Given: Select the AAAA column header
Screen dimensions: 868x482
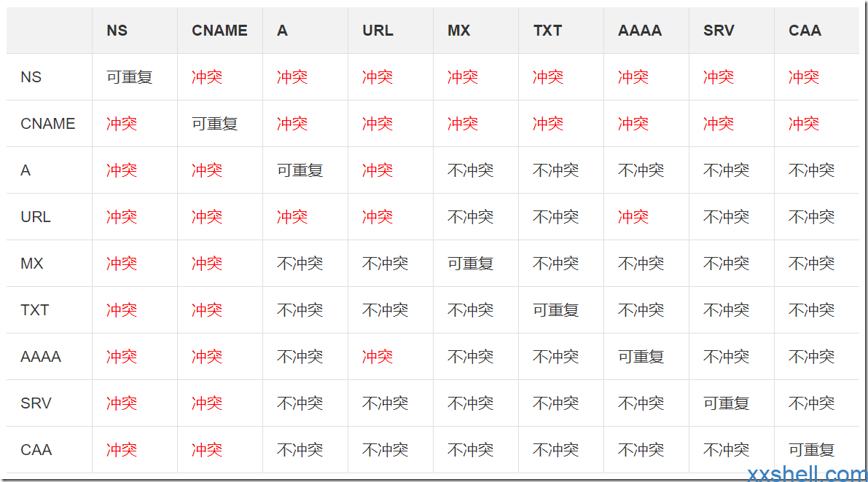Looking at the screenshot, I should (x=640, y=31).
